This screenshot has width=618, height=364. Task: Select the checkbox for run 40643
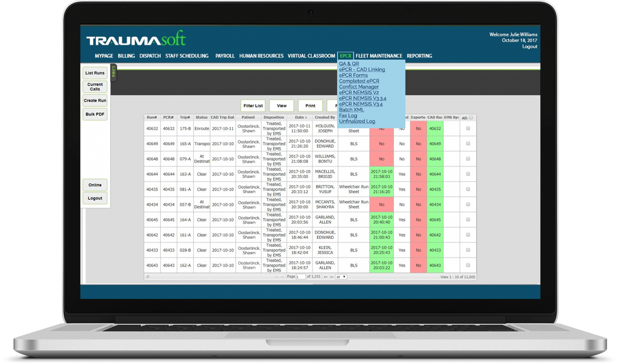pos(468,265)
